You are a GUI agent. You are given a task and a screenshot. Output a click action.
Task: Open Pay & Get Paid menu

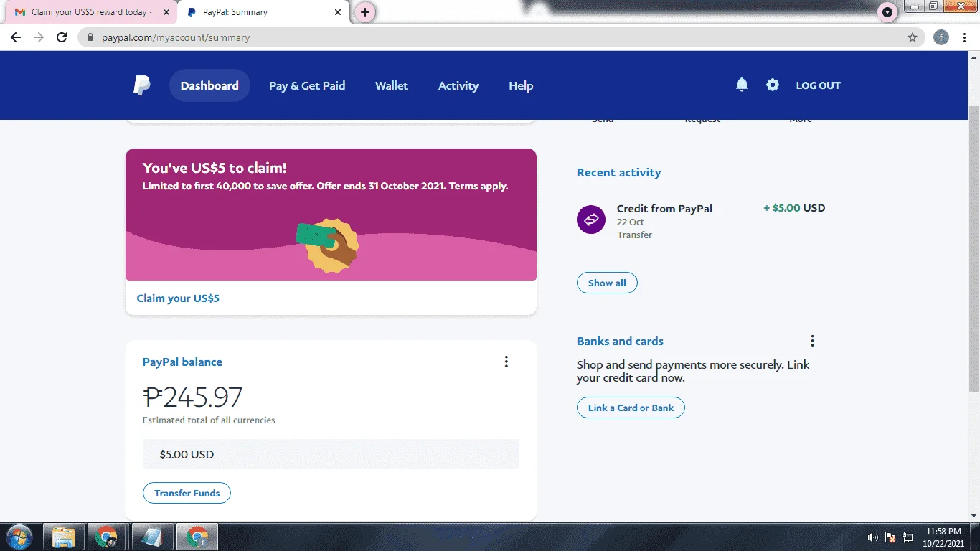[x=307, y=85]
